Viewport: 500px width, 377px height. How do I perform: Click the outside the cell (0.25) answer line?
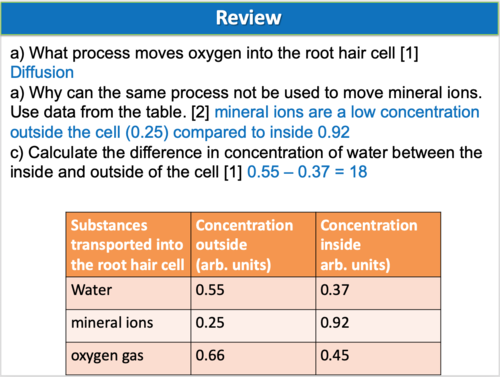coord(180,132)
